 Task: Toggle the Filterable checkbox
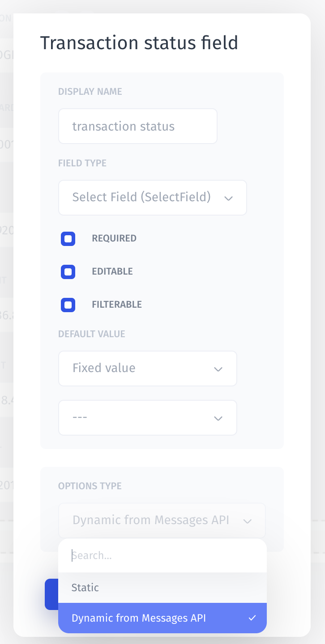pyautogui.click(x=68, y=305)
